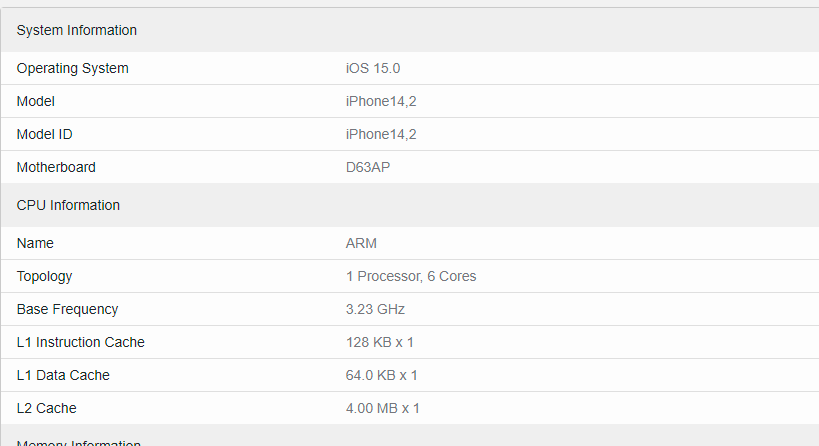This screenshot has height=446, width=819.
Task: Click the 1 Processor, 6 Cores value
Action: 411,276
